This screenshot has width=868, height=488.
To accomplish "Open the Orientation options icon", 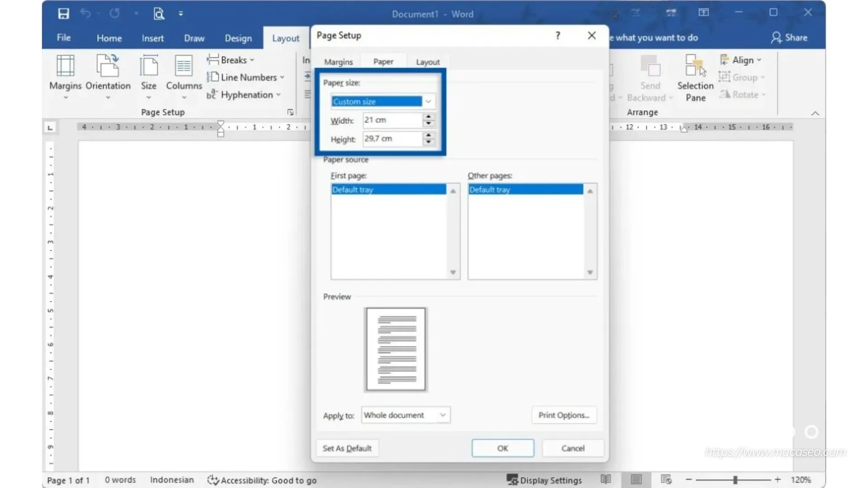I will [108, 66].
